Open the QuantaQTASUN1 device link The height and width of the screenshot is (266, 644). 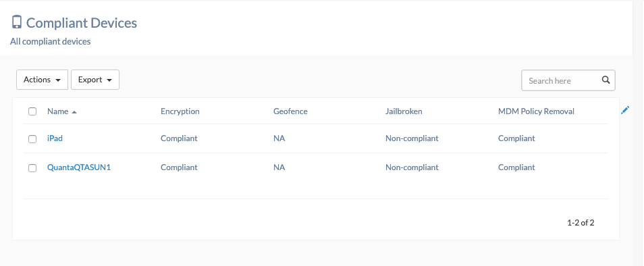[x=79, y=167]
